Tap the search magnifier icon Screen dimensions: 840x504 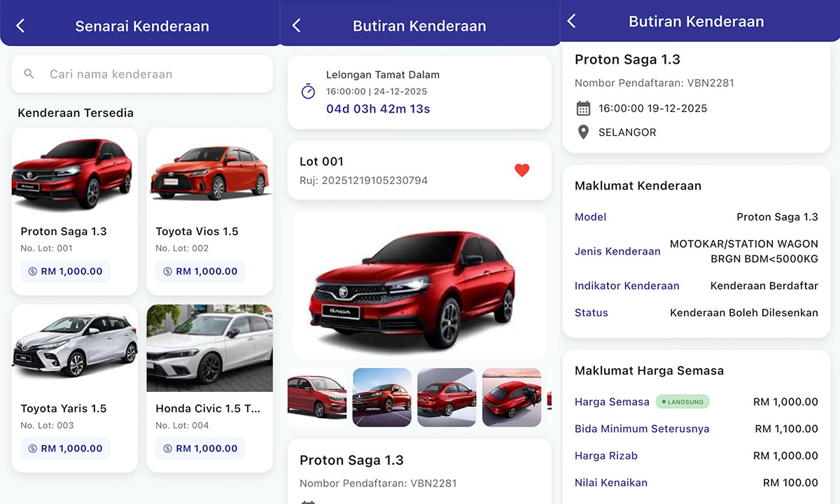(x=29, y=73)
